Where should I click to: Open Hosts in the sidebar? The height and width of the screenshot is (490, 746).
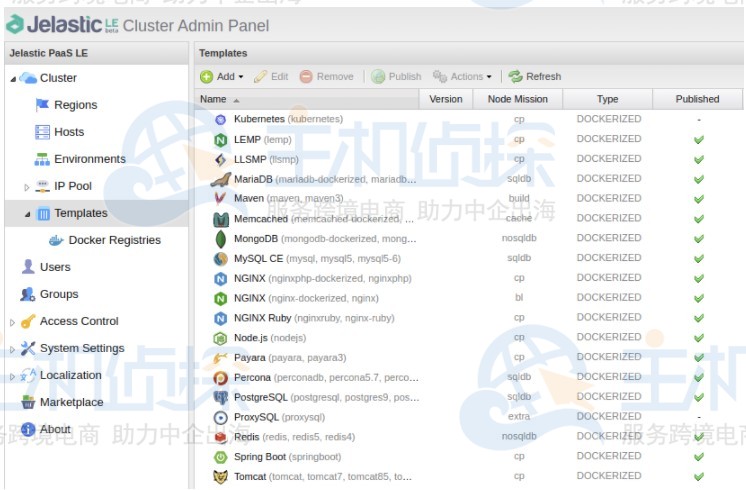pos(69,132)
